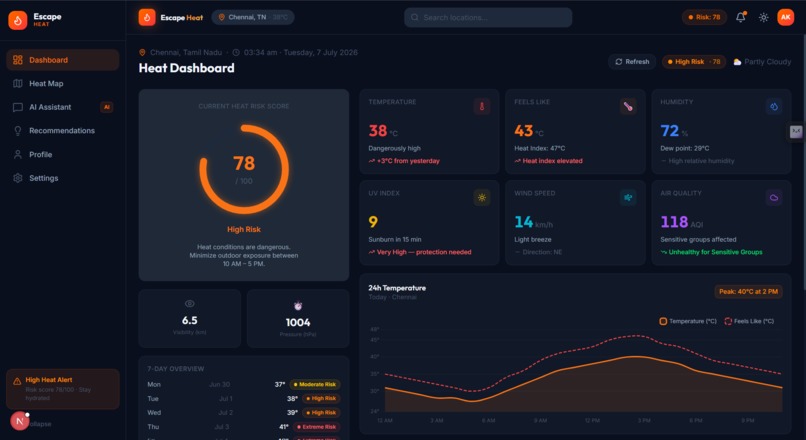
Task: Click the UV index value 9
Action: point(373,222)
